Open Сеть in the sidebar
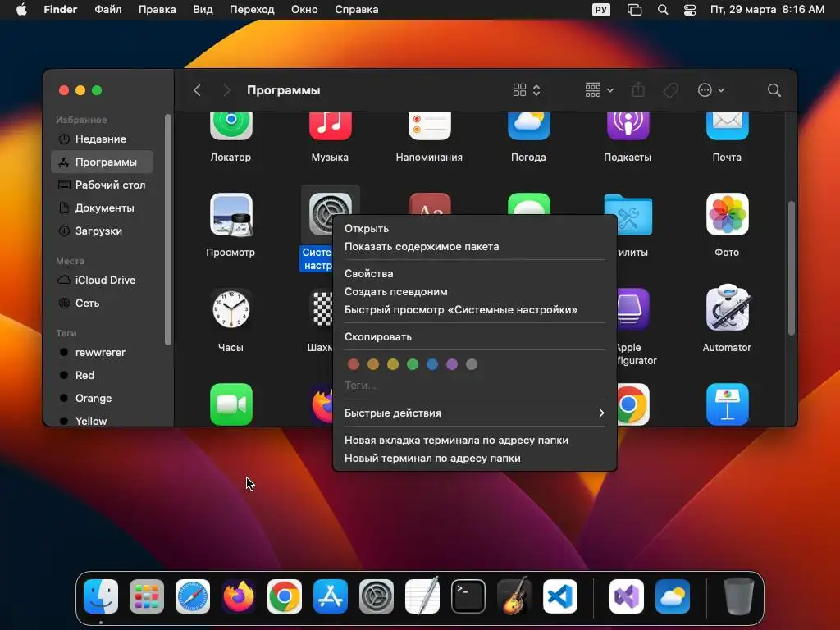This screenshot has width=840, height=630. 103,303
